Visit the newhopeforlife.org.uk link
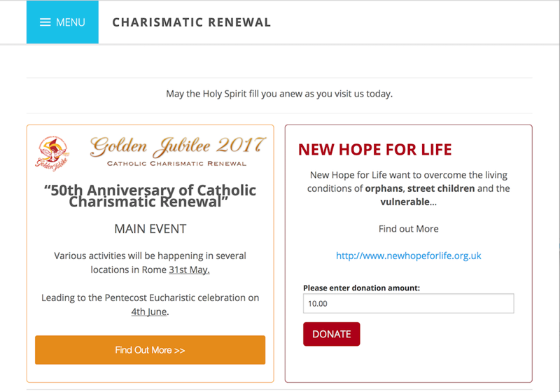Screen dimensions: 560x392 [409, 255]
